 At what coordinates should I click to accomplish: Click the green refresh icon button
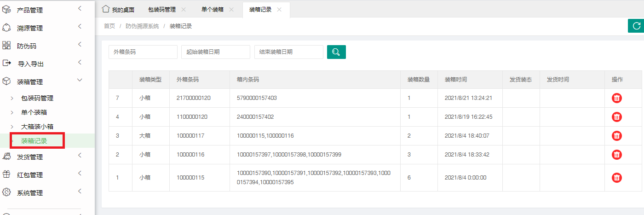636,26
